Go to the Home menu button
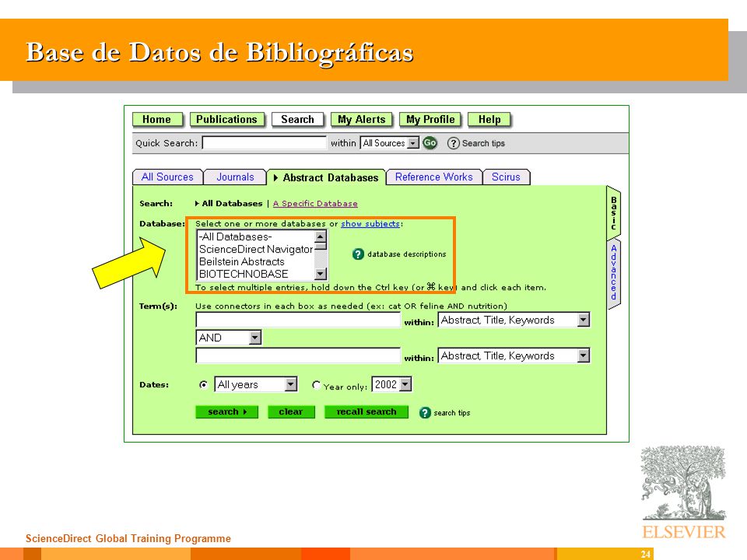747x560 pixels. [x=156, y=120]
